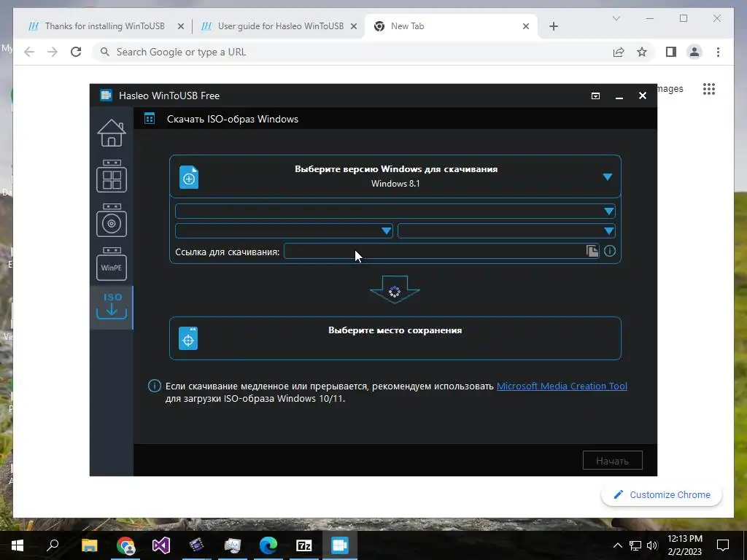747x560 pixels.
Task: Select the Windows To Go creator sidebar icon
Action: click(x=112, y=176)
